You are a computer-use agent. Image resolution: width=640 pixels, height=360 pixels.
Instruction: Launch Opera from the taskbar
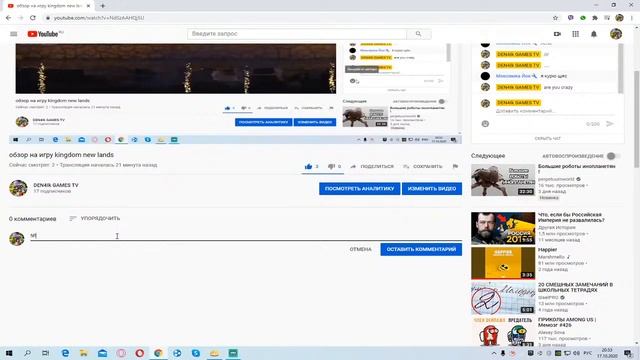click(x=140, y=353)
